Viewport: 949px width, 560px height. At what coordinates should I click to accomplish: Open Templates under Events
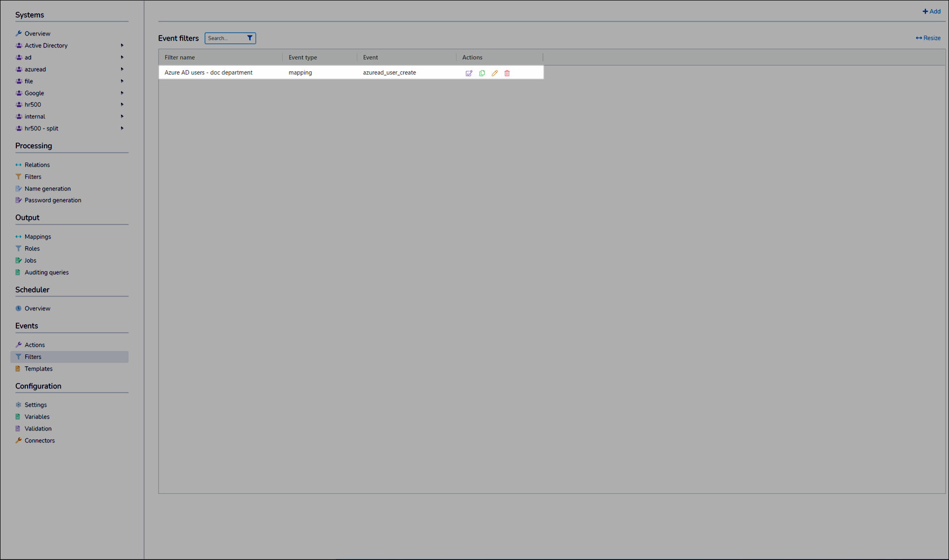click(x=39, y=369)
